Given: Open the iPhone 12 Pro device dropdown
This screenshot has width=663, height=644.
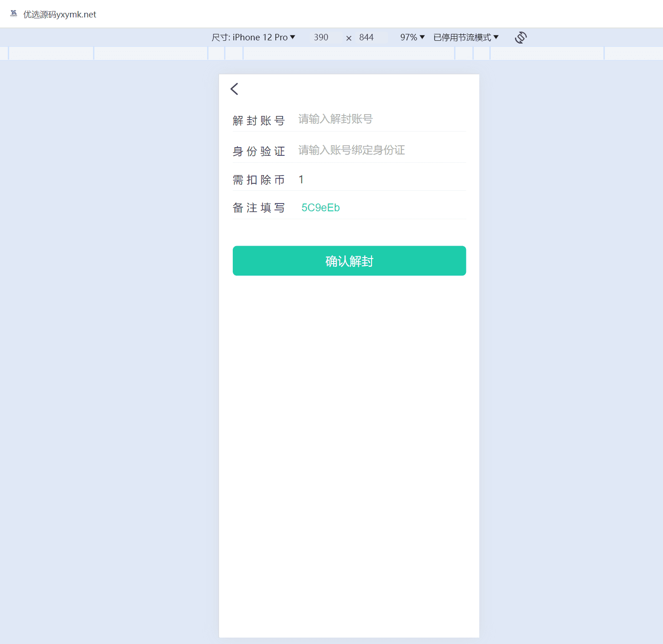Looking at the screenshot, I should point(253,38).
